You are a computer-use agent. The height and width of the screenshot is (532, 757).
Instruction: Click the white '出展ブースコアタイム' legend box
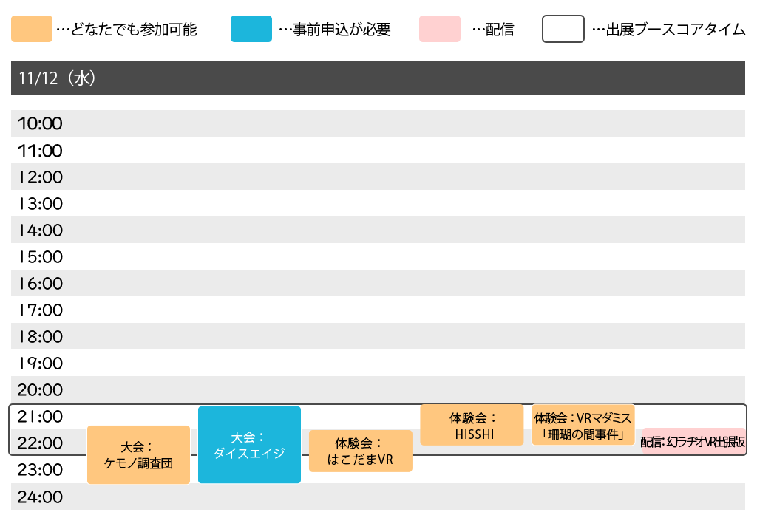pos(563,30)
